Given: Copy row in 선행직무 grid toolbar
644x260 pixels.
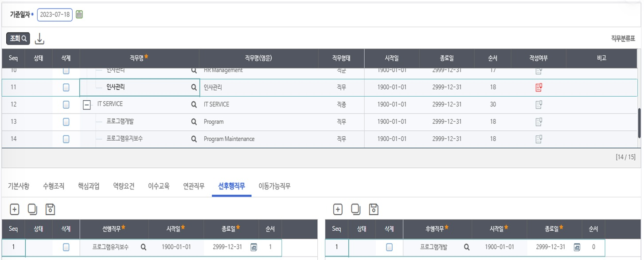Looking at the screenshot, I should coord(32,209).
